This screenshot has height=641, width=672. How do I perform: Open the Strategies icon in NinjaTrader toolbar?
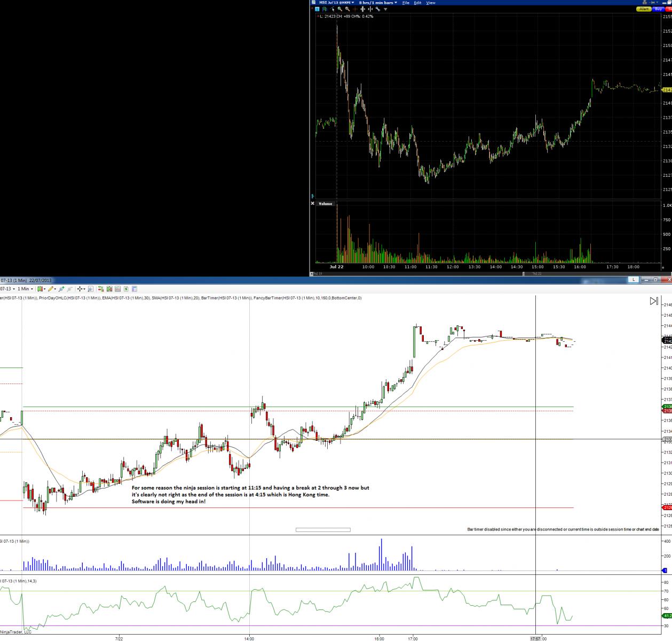point(118,289)
